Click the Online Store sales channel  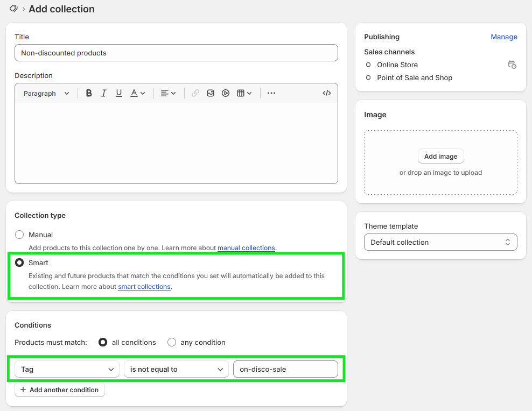coord(397,65)
